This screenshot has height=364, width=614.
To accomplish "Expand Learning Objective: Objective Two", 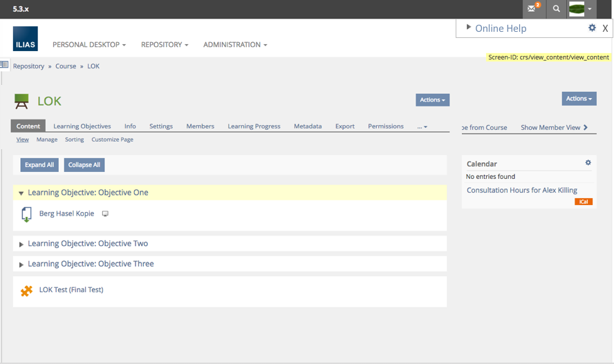I will tap(21, 245).
